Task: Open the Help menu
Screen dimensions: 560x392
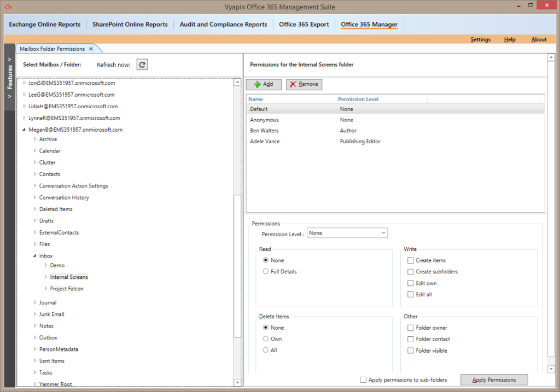Action: coord(510,39)
